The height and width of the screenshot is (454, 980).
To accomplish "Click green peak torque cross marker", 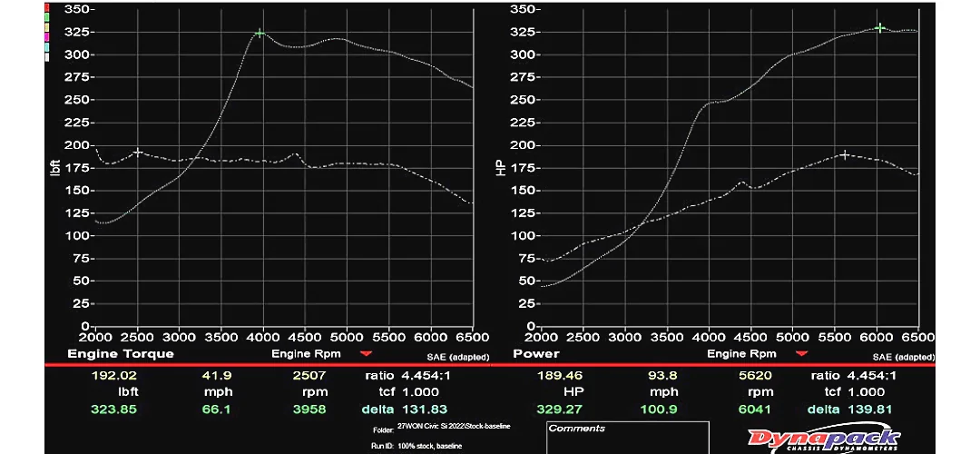I will tap(260, 34).
